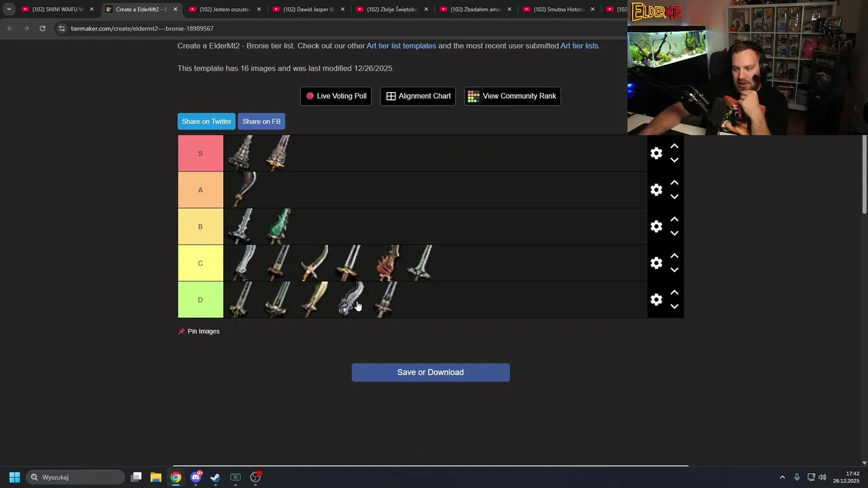Image resolution: width=868 pixels, height=488 pixels.
Task: Move D tier row up with arrow
Action: click(674, 292)
